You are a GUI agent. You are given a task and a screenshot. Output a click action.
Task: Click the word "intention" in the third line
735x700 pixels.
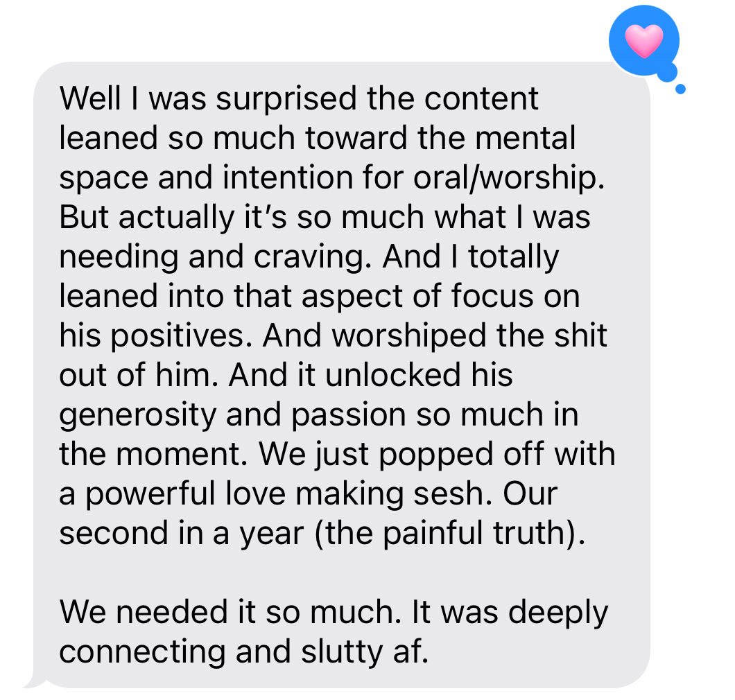(x=288, y=177)
